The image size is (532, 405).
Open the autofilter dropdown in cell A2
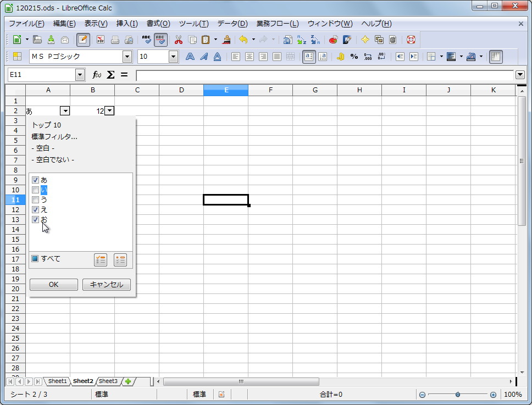pos(65,111)
